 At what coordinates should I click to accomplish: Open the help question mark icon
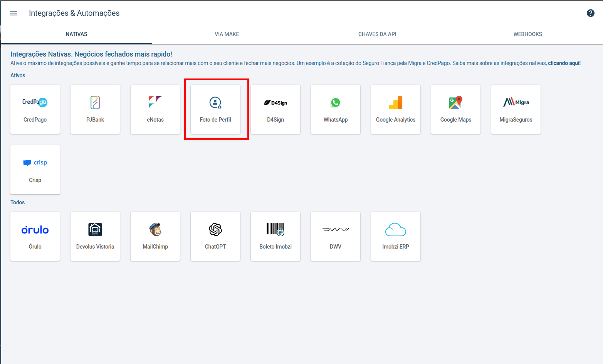(x=590, y=13)
